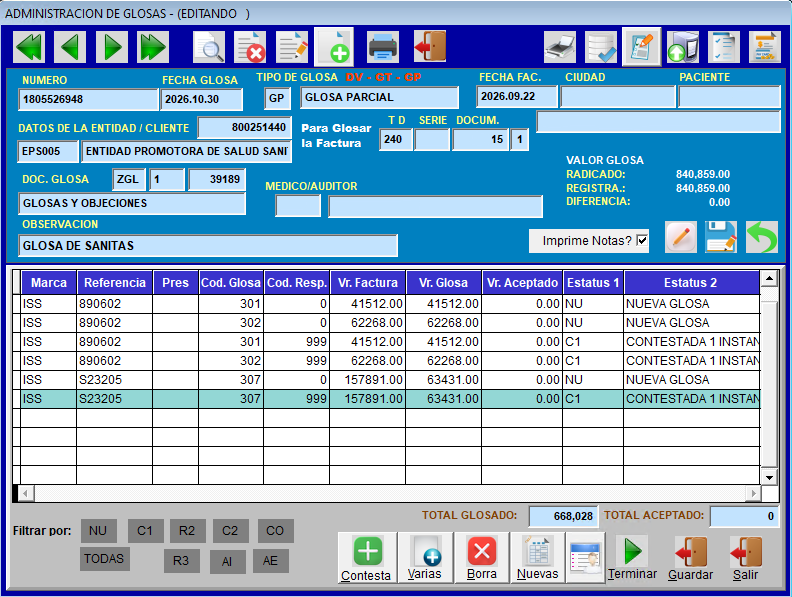Click the Contesta green plus button
This screenshot has height=597, width=792.
tap(367, 558)
